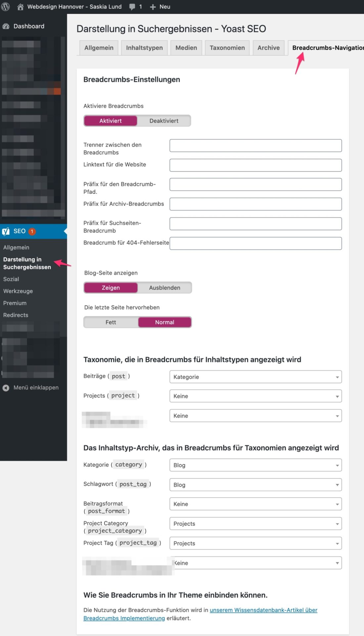Open Sozial submenu item
This screenshot has width=364, height=636.
pyautogui.click(x=11, y=279)
